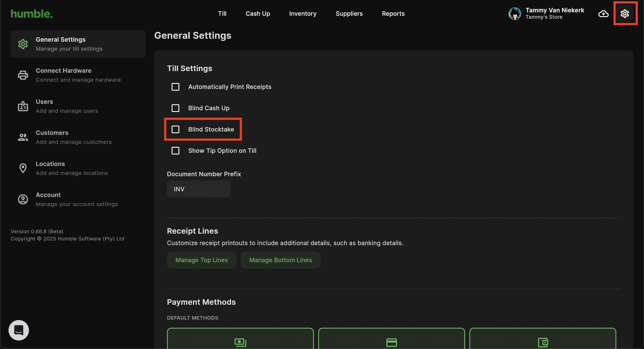
Task: Click the Till Settings heading
Action: (x=190, y=69)
